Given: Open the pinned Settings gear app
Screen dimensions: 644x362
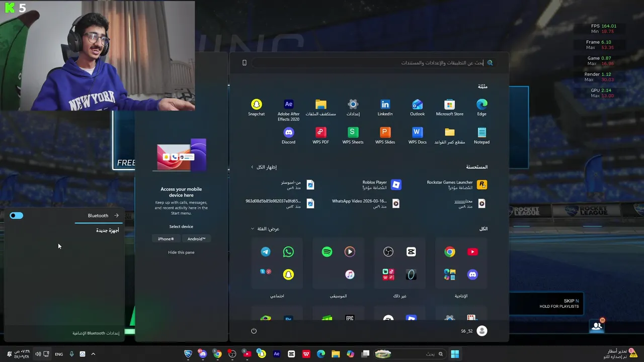Looking at the screenshot, I should [353, 108].
